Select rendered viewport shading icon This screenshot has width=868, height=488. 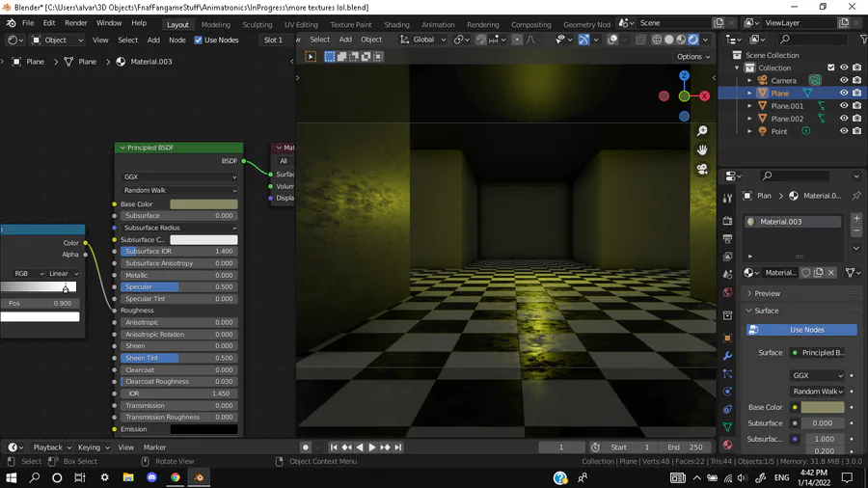pyautogui.click(x=693, y=40)
